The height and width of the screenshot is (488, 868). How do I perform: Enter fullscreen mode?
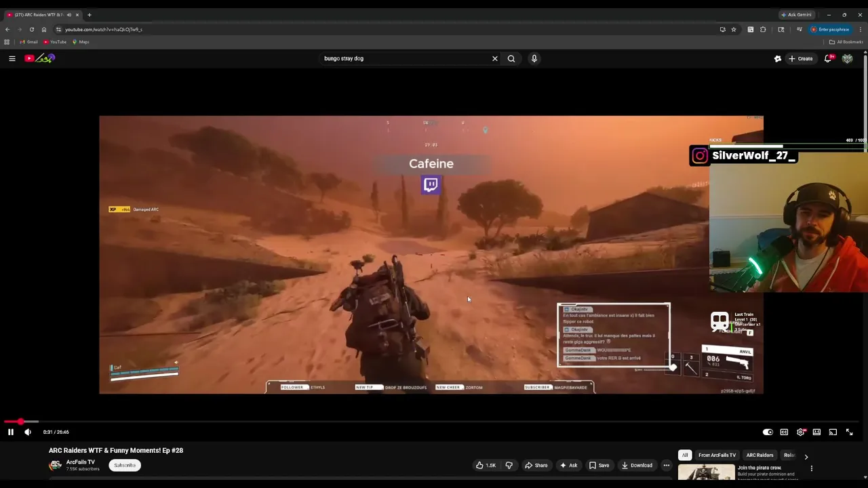(849, 432)
